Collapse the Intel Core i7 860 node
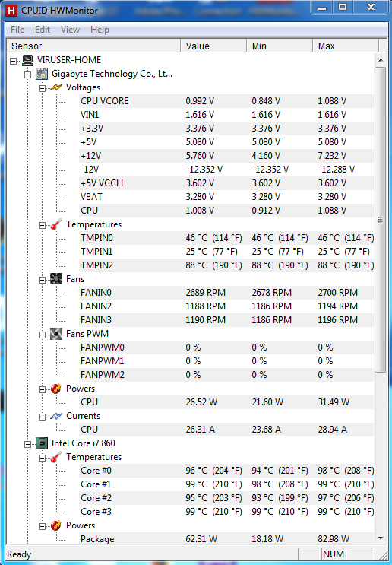Screen dimensions: 392x565 [27, 444]
